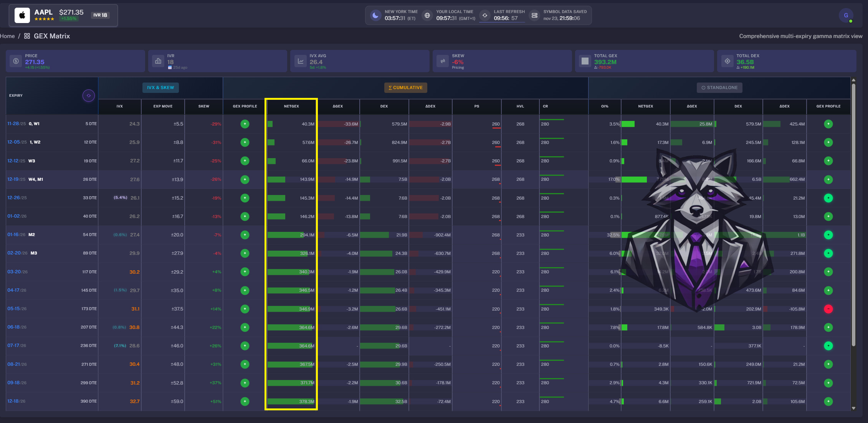The image size is (868, 423).
Task: Toggle the CUMULATIVE column group
Action: [405, 88]
